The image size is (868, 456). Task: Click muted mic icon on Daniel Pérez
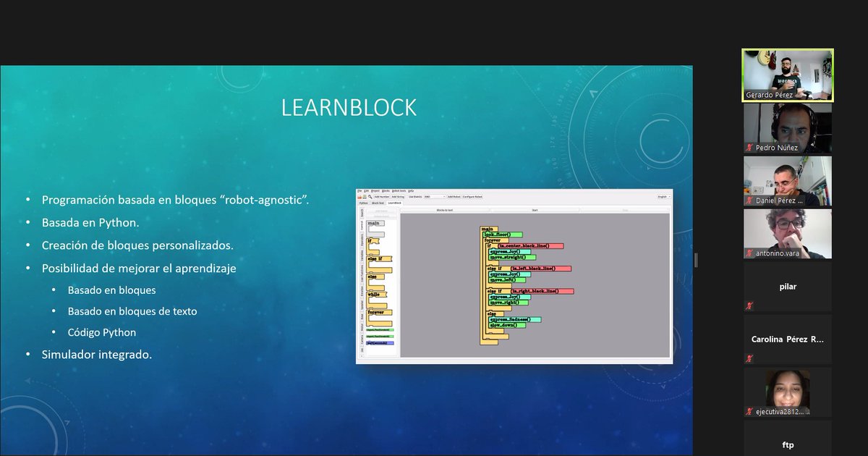(x=749, y=200)
